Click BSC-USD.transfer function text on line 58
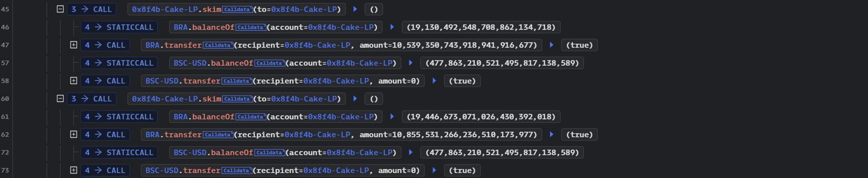 pos(183,81)
